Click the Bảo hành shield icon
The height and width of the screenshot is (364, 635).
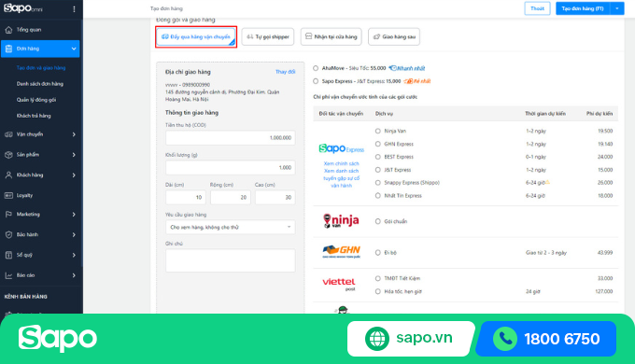point(8,234)
